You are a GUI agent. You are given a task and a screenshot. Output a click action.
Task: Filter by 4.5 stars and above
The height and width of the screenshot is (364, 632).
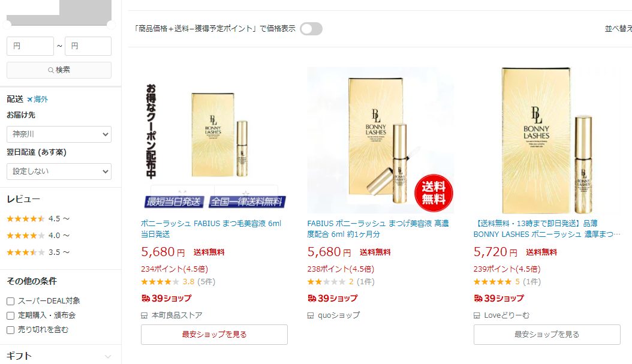point(38,219)
